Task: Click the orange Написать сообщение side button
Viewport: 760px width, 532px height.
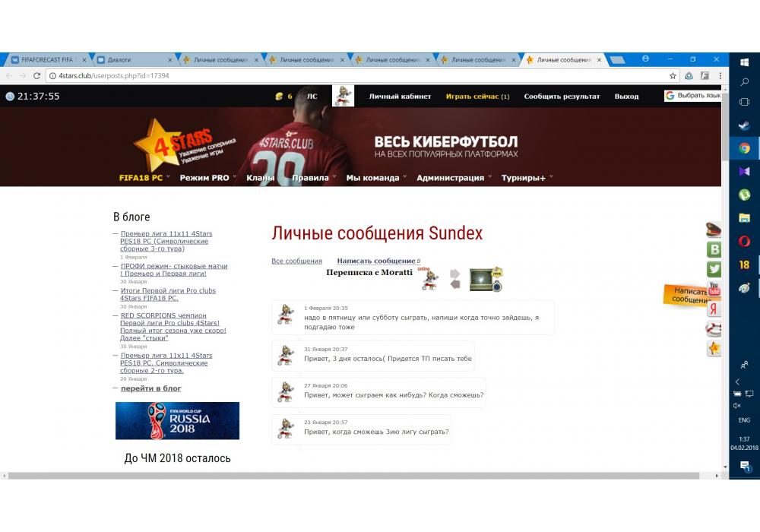Action: [x=686, y=295]
